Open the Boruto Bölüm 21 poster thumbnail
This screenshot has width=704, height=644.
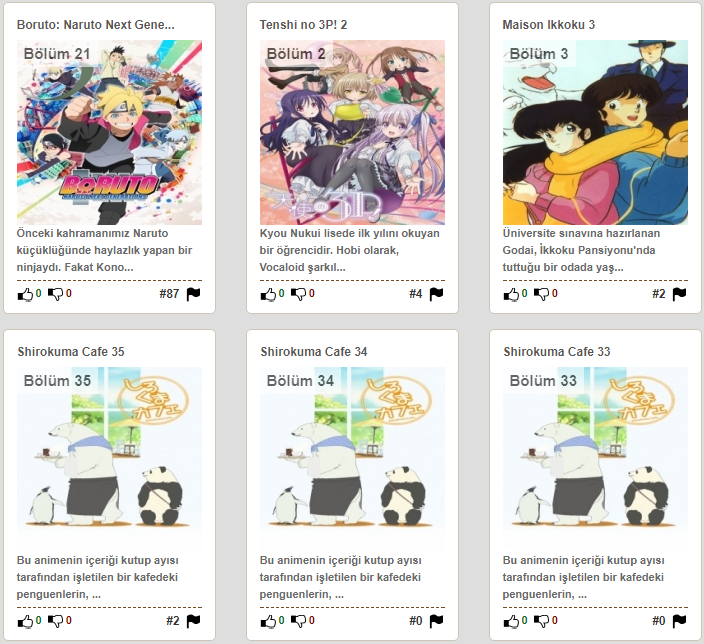point(110,132)
